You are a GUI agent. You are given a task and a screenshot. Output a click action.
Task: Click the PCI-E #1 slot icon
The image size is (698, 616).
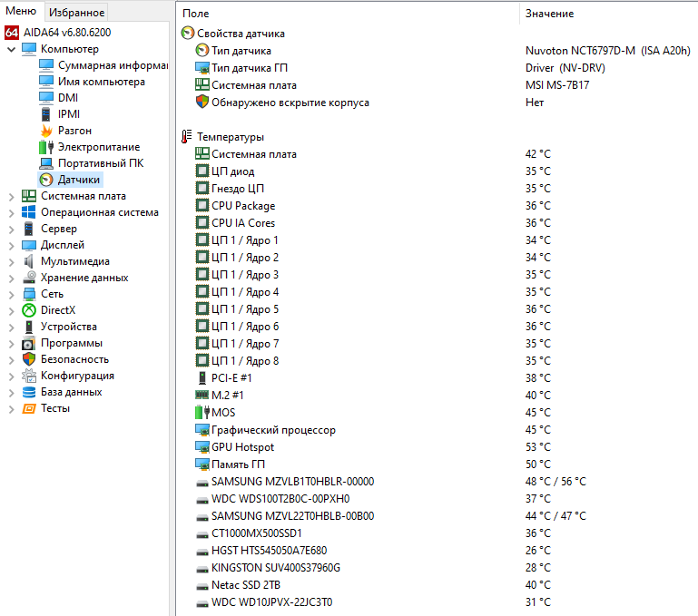pyautogui.click(x=202, y=378)
